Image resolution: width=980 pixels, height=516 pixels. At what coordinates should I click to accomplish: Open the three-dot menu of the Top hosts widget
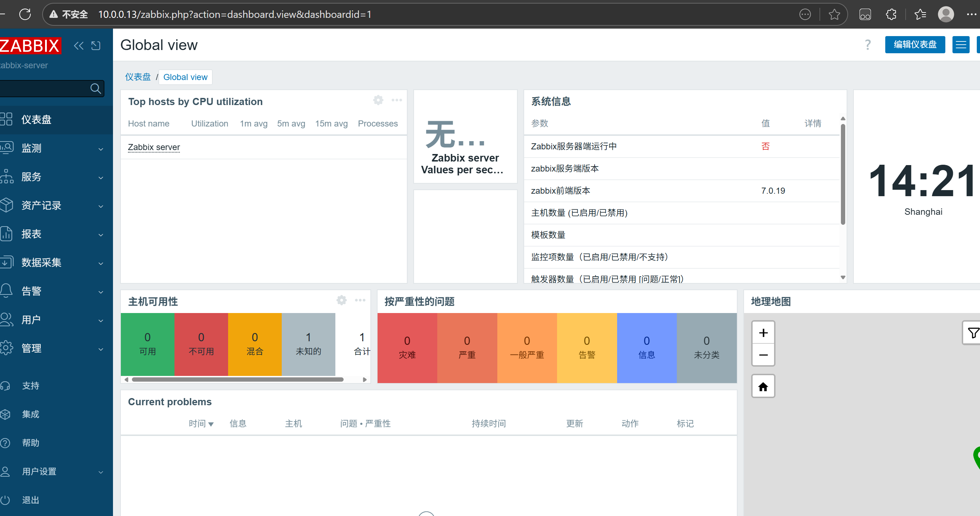tap(397, 100)
